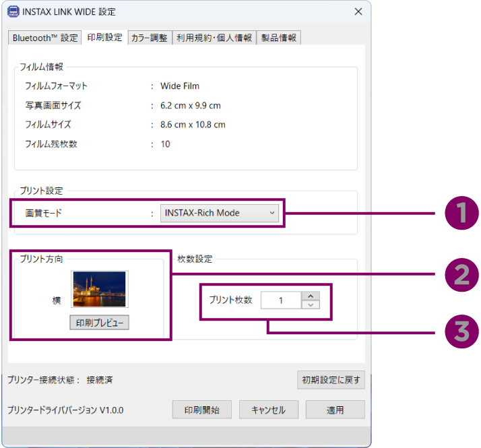The image size is (481, 448).
Task: Decrease プリント枚数 with the down arrow
Action: pyautogui.click(x=311, y=305)
